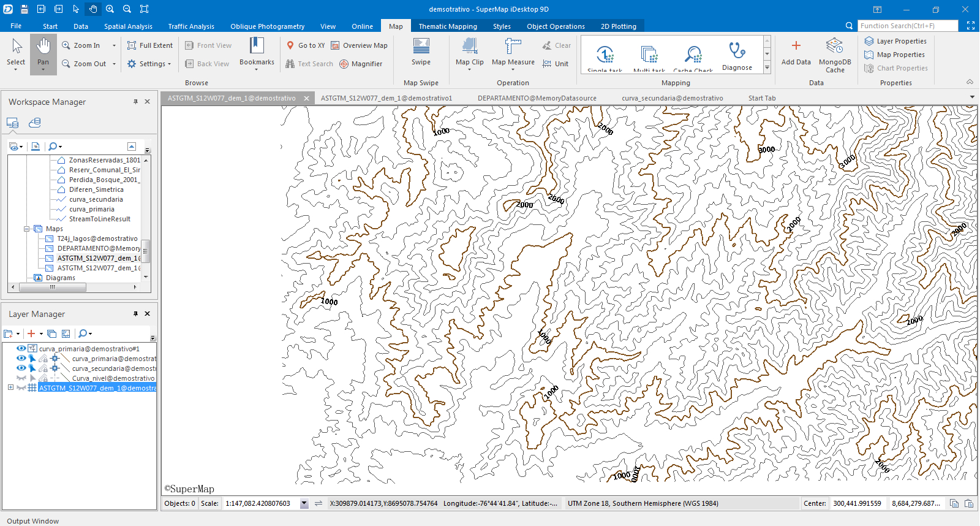Show the hidden Curva_nivel layer
Screen dimensions: 980x526
click(21, 378)
